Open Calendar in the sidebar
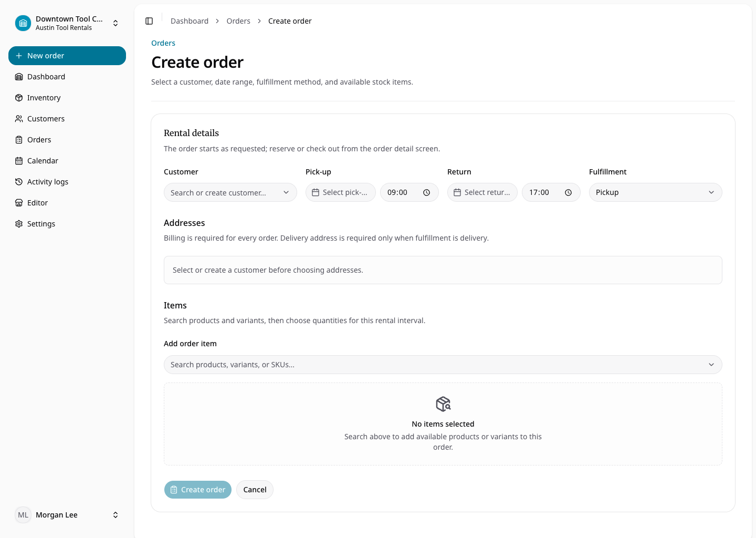 (x=67, y=161)
